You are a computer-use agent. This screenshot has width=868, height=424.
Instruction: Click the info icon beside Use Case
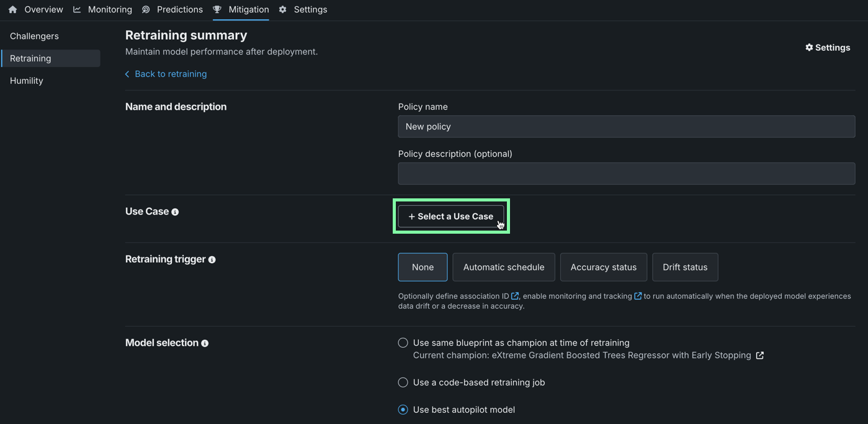(175, 212)
